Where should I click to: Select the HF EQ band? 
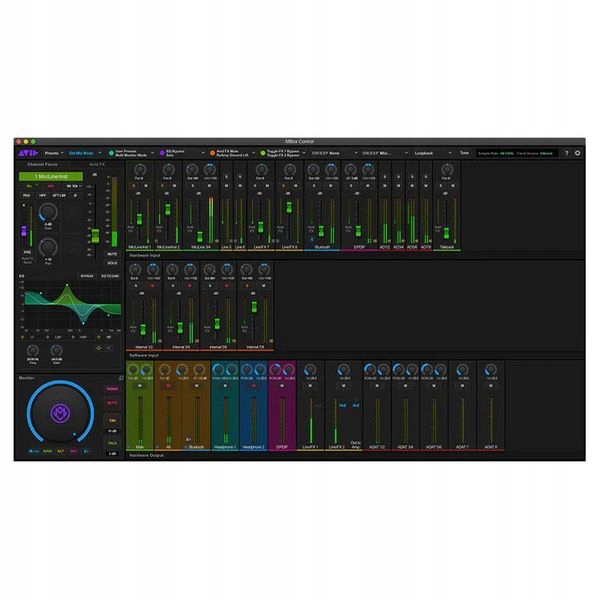pos(109,337)
